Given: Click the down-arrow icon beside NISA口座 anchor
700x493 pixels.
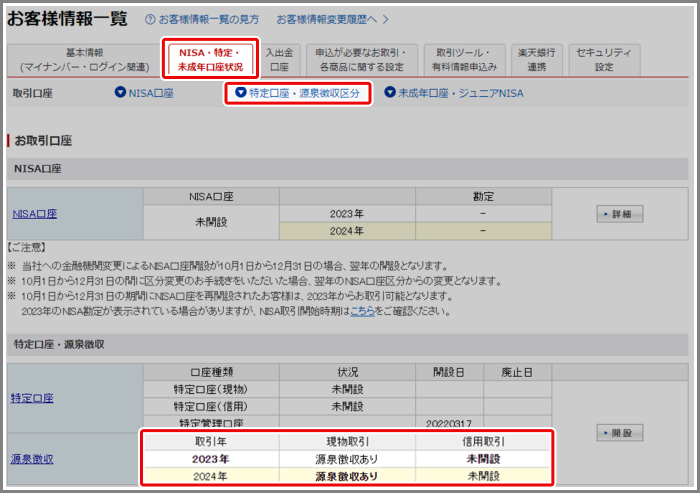Looking at the screenshot, I should [x=120, y=92].
